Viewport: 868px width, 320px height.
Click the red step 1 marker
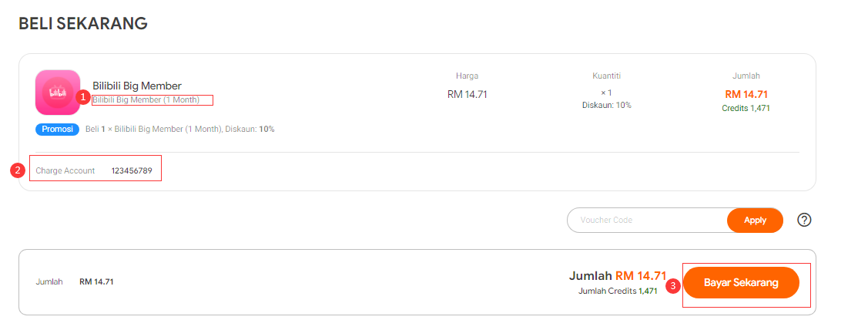(x=82, y=97)
